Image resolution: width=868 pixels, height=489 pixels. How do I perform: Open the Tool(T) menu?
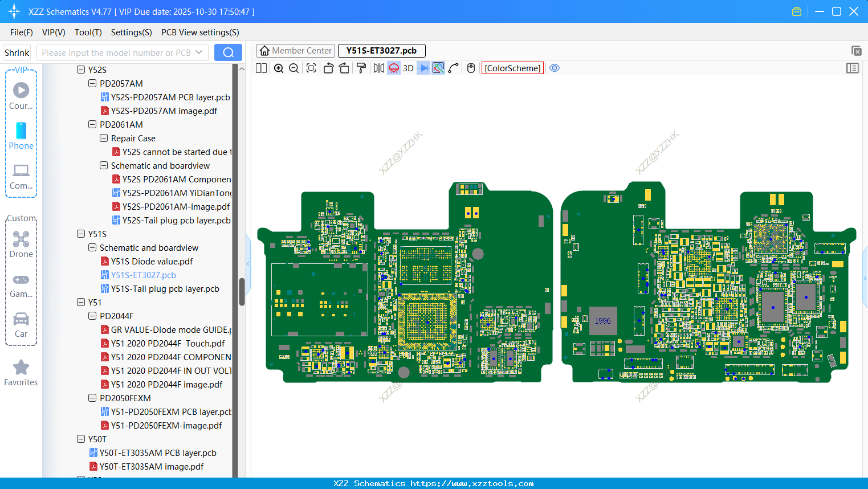click(88, 32)
